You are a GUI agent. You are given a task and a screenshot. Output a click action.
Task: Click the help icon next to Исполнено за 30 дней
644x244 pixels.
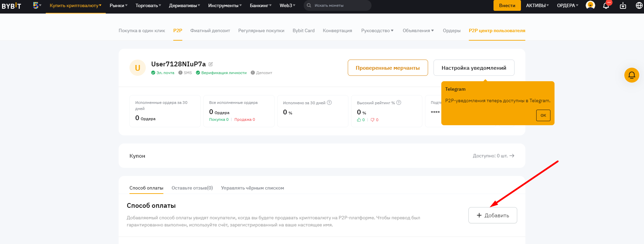(x=329, y=103)
